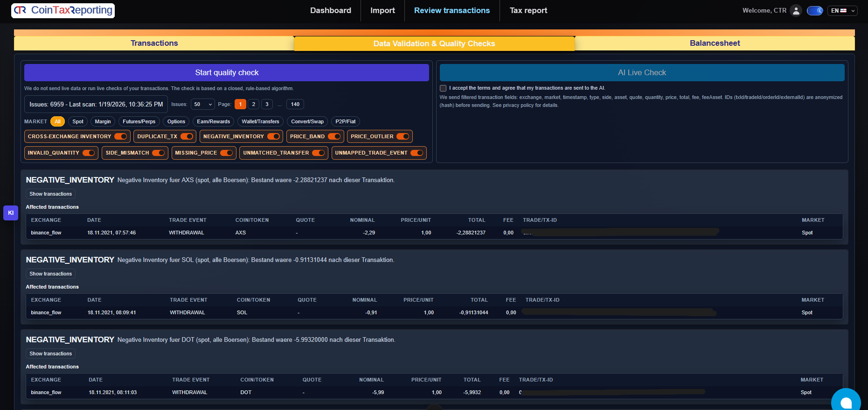Screen dimensions: 868x410
Task: Click the purple KI side button
Action: point(11,213)
